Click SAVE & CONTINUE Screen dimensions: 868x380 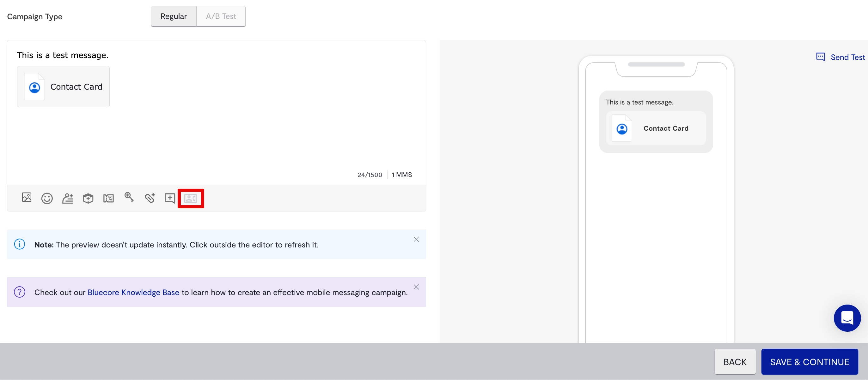[810, 362]
